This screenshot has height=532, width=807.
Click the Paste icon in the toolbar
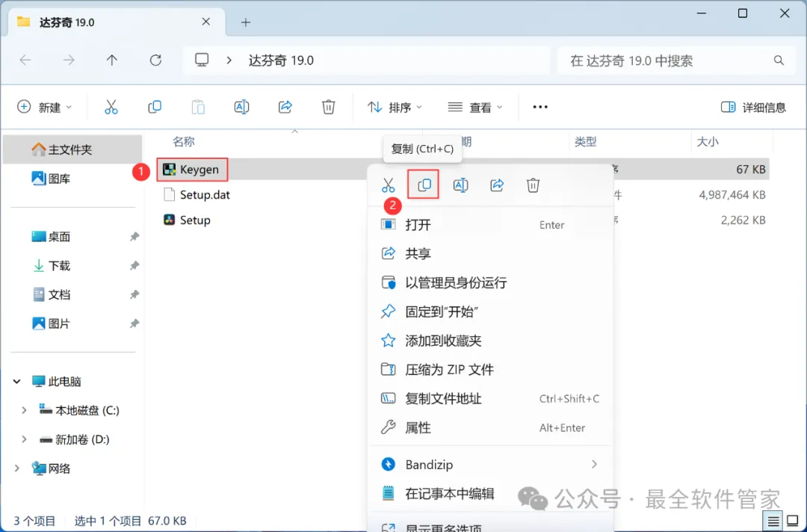198,107
